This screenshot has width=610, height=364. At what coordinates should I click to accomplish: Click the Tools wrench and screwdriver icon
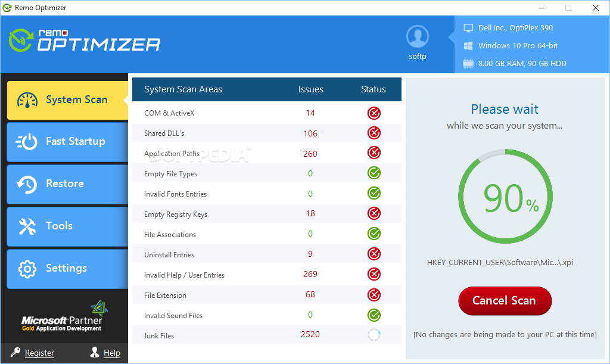(27, 226)
